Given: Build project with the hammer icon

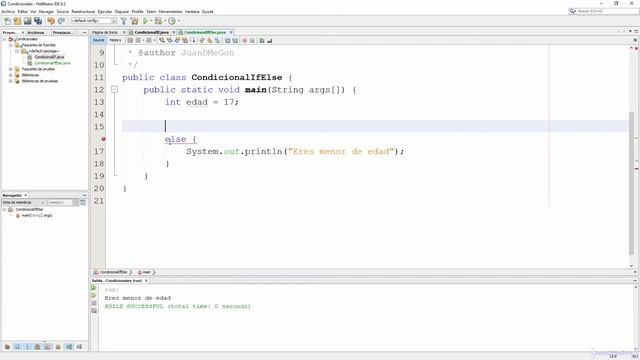Looking at the screenshot, I should pos(124,21).
